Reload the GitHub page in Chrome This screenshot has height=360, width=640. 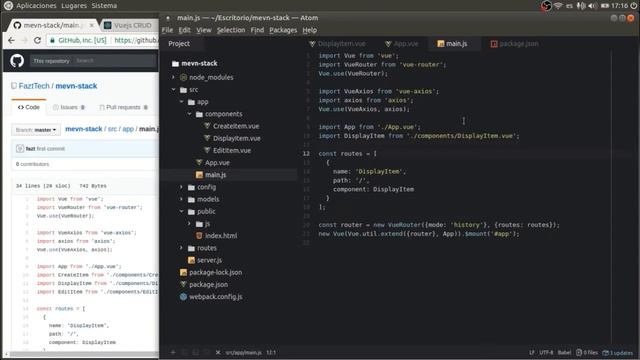click(x=37, y=40)
